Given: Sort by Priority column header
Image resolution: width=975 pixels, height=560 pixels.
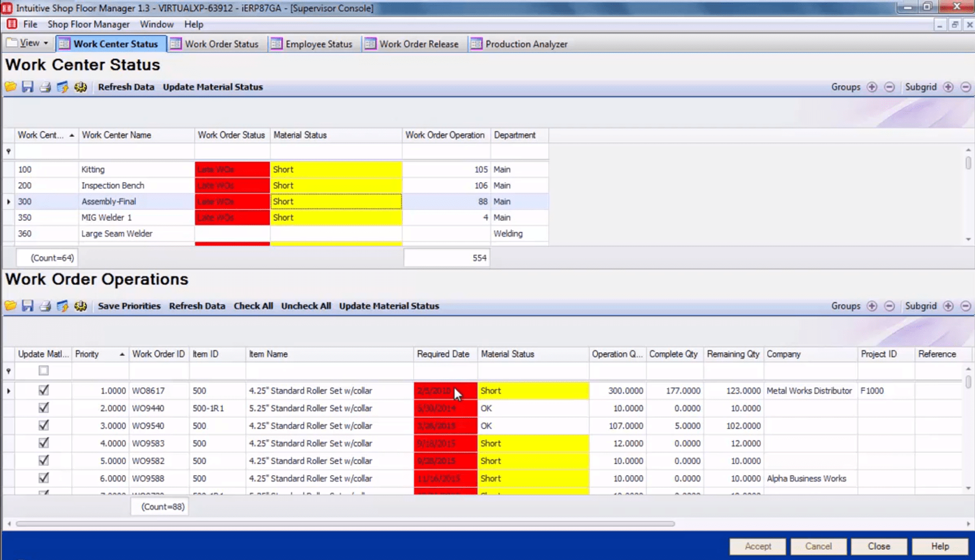Looking at the screenshot, I should tap(100, 354).
